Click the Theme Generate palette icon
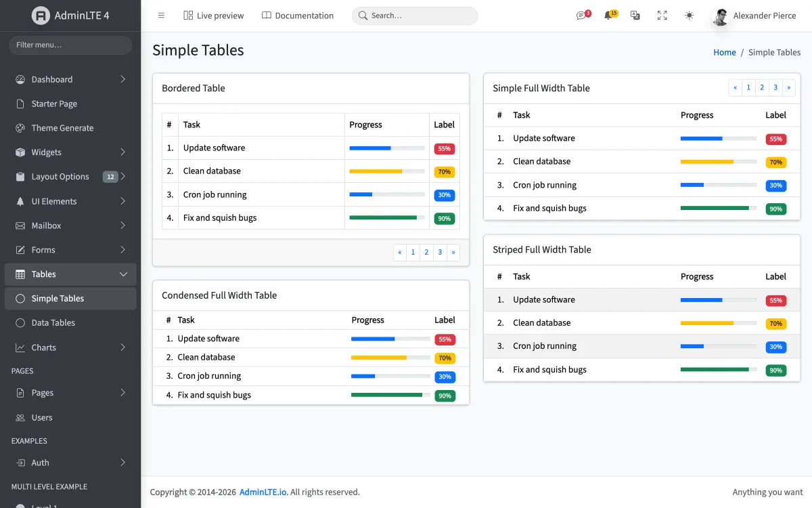Screen dimensions: 812x508 pos(20,128)
